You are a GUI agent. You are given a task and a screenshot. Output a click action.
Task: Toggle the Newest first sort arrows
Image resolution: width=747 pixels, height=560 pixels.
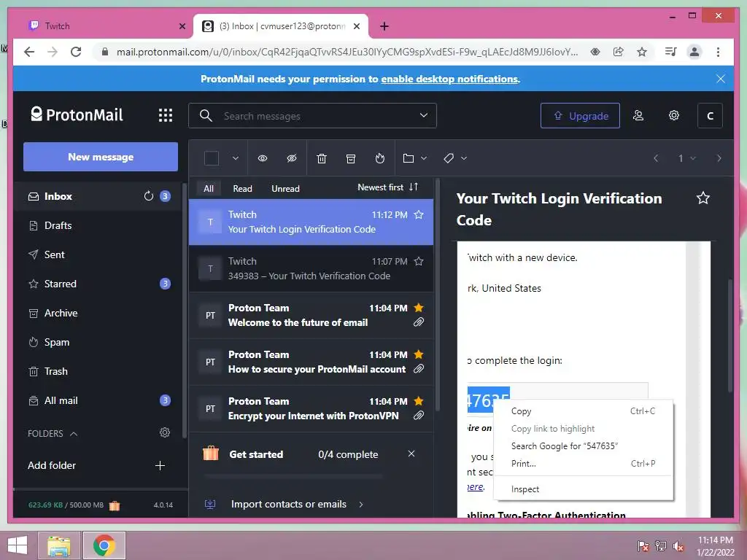(414, 187)
